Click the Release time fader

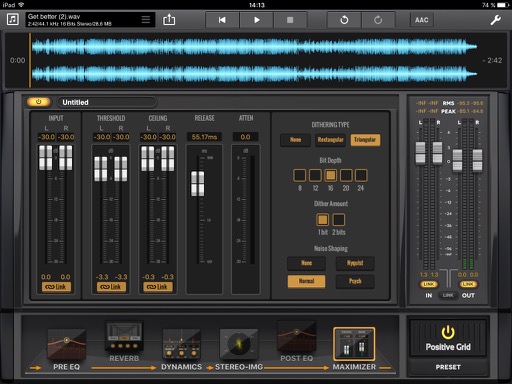click(197, 184)
